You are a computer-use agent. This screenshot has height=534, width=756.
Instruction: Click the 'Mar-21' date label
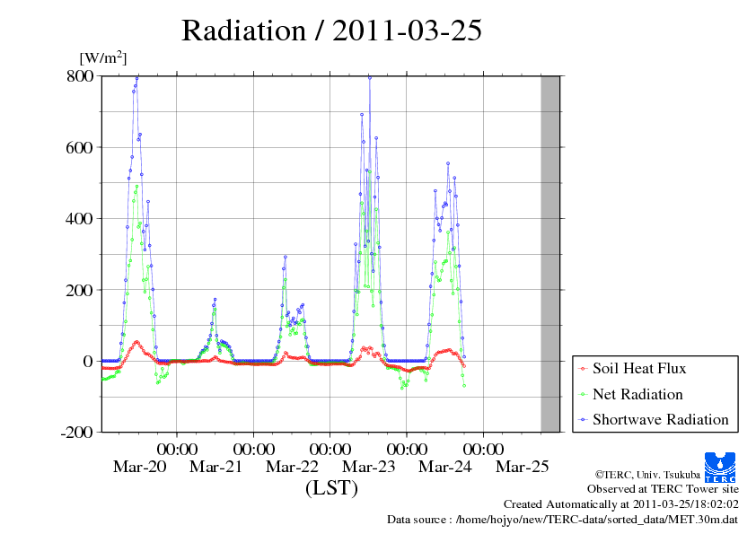(216, 467)
